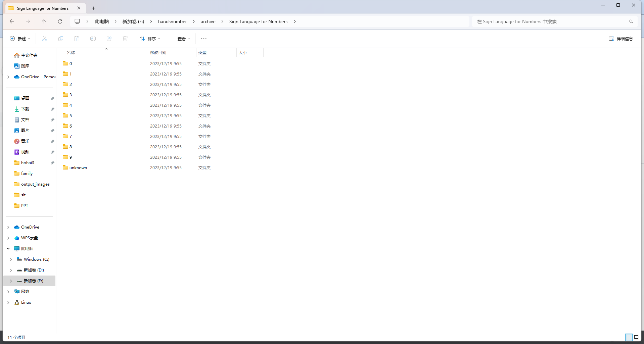Click the Share icon in toolbar

(x=109, y=39)
